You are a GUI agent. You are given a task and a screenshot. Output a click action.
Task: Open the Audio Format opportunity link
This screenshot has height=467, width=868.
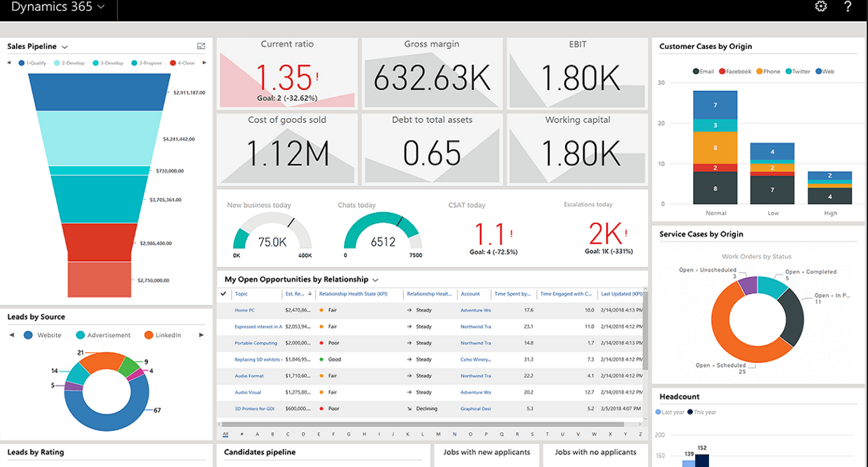[x=249, y=376]
